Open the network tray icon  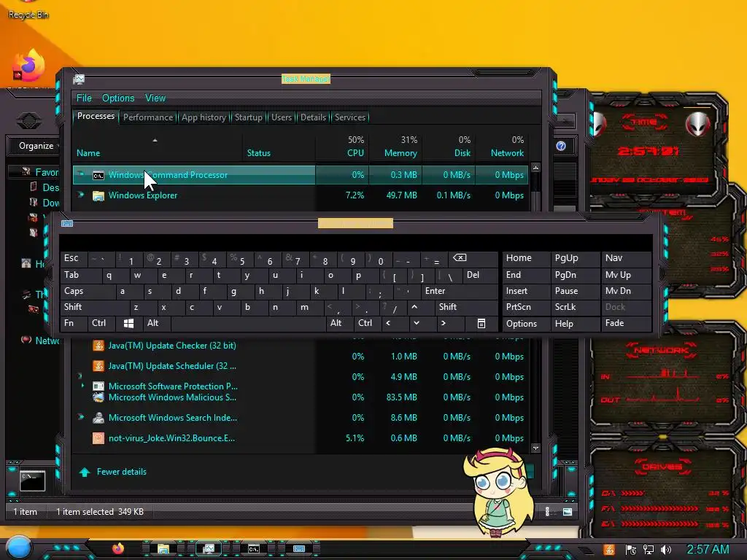click(648, 550)
